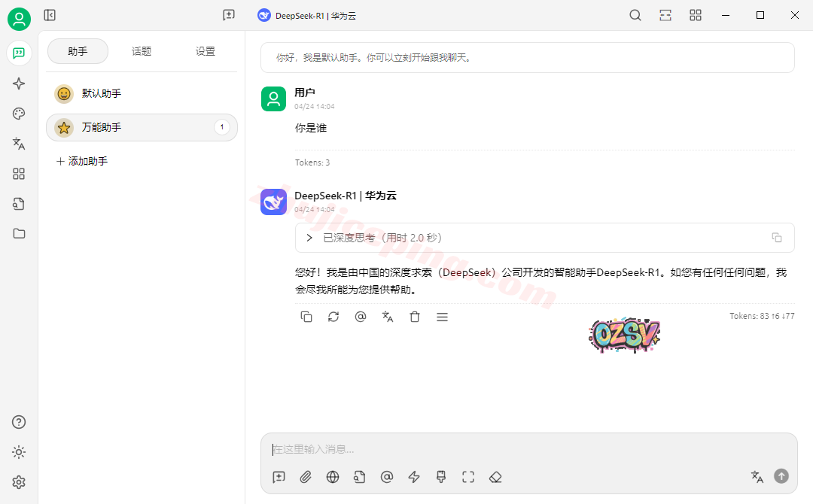Open the agents page via sparkle sidebar icon

19,83
